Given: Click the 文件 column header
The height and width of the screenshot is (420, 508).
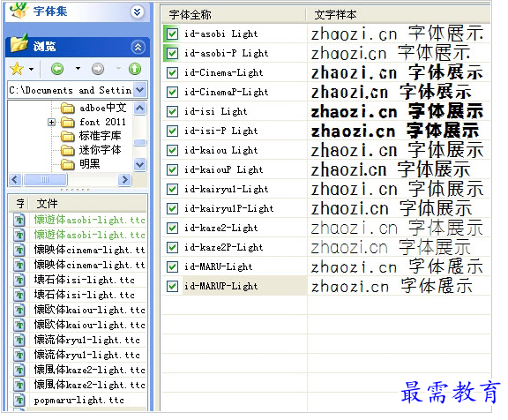Looking at the screenshot, I should pos(88,204).
